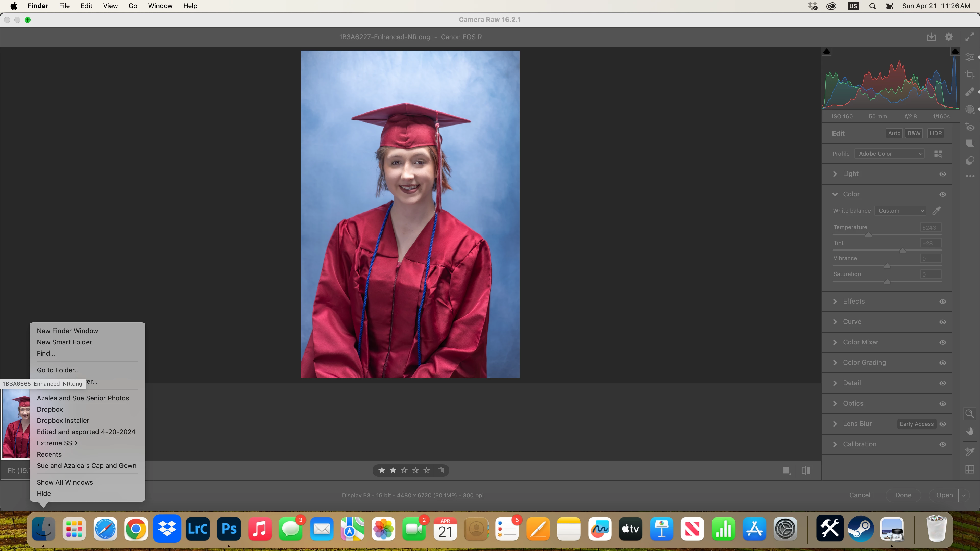This screenshot has width=980, height=551.
Task: Choose New Finder Window menu entry
Action: click(x=67, y=331)
